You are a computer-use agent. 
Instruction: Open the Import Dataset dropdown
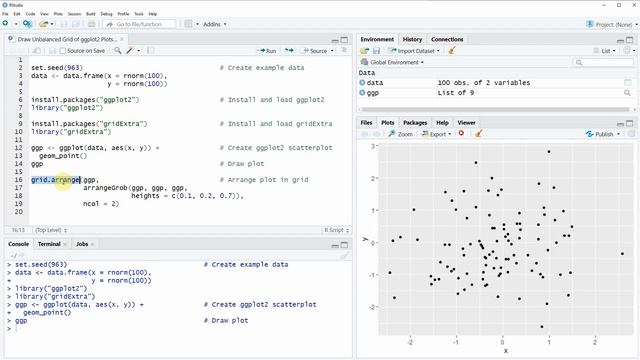(414, 51)
